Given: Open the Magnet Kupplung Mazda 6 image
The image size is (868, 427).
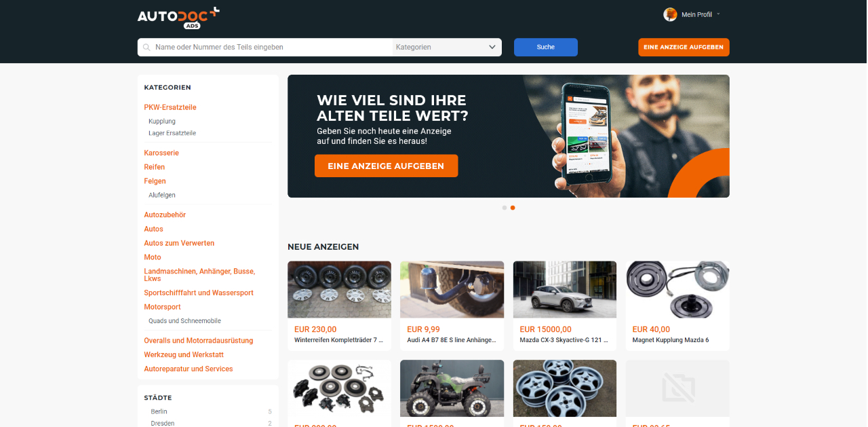Looking at the screenshot, I should click(677, 290).
